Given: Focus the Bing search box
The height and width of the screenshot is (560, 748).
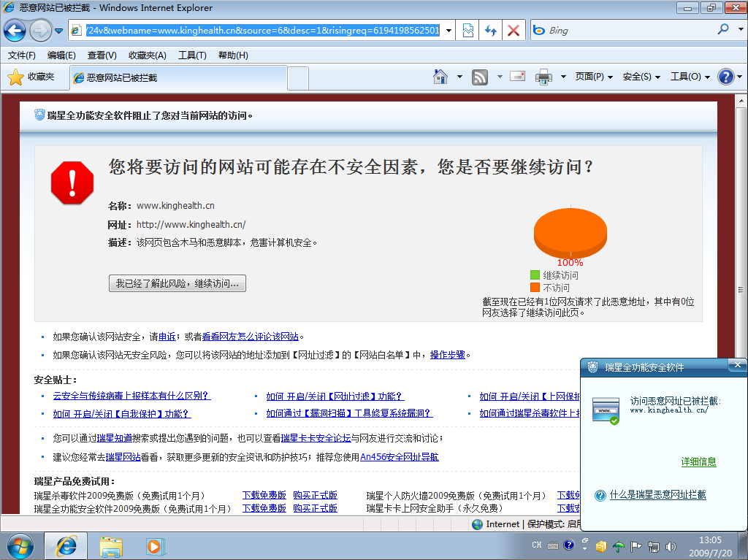Looking at the screenshot, I should pos(630,31).
